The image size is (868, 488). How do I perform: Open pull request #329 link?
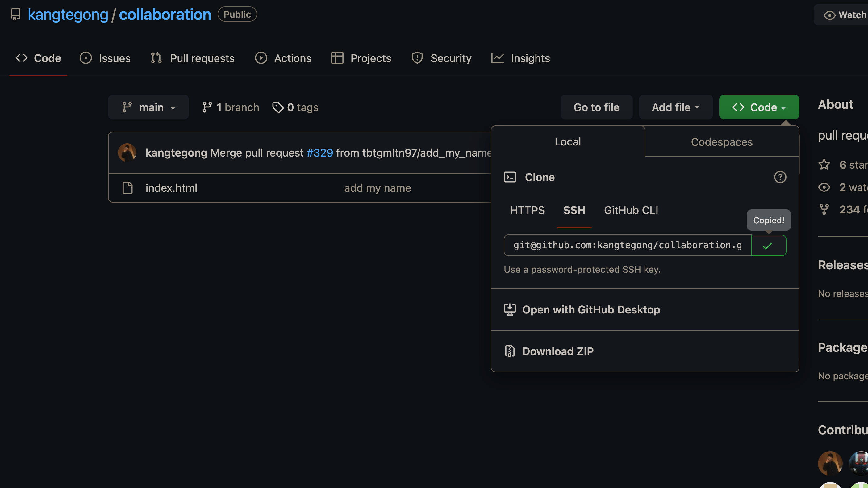319,153
